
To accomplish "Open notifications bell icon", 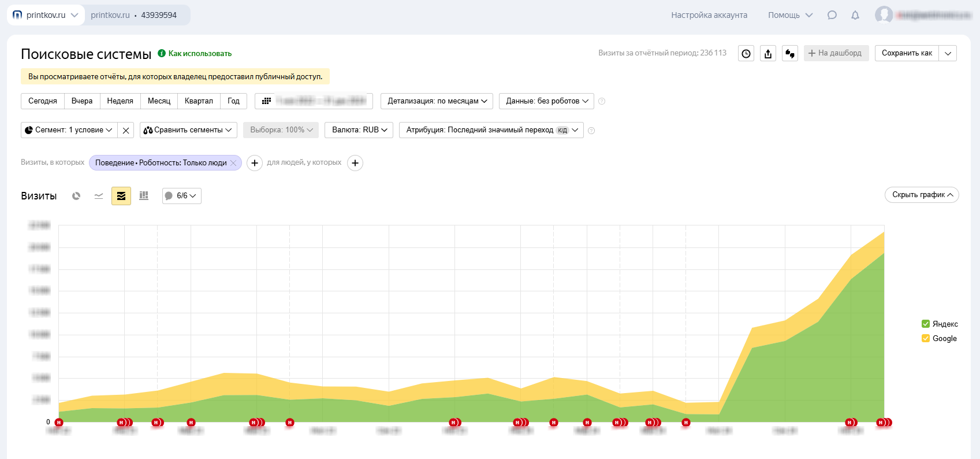I will [x=855, y=15].
